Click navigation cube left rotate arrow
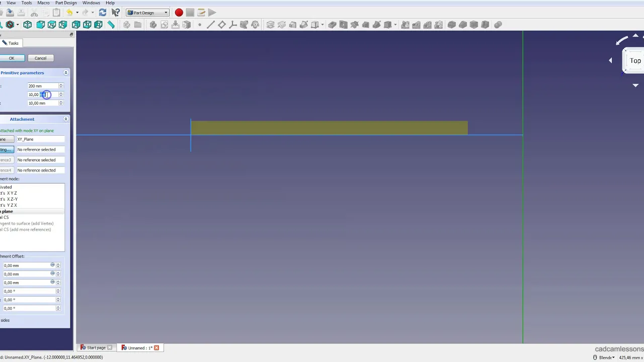644x362 pixels. [610, 60]
